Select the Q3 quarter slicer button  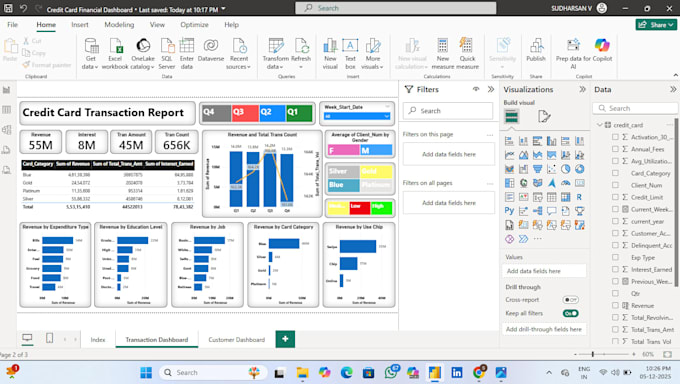point(245,113)
